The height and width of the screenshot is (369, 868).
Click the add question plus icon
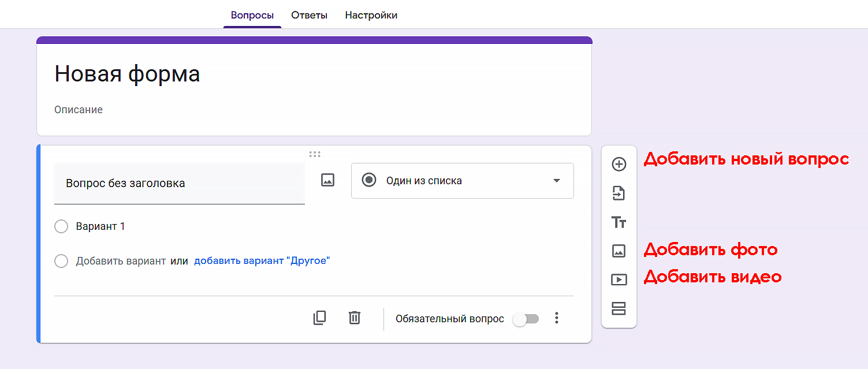[619, 164]
